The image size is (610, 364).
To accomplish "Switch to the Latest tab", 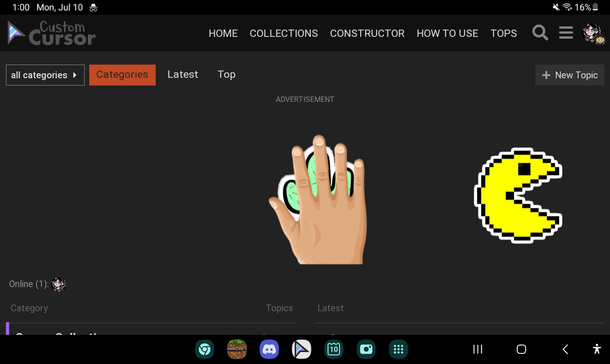I will (x=183, y=74).
